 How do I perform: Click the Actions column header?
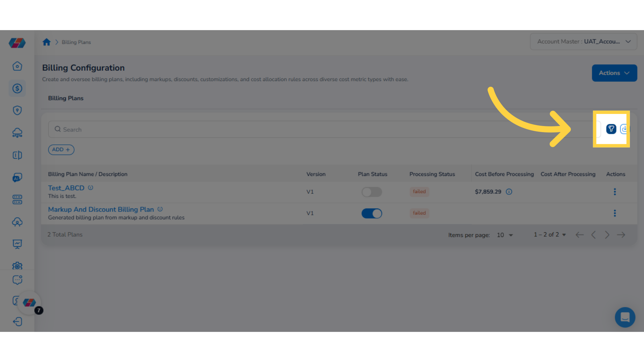click(615, 174)
